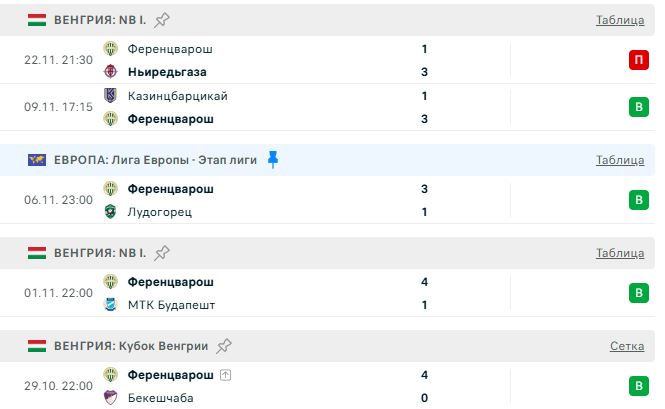The height and width of the screenshot is (409, 665).
Task: Unpin Лига Европы league header
Action: click(272, 159)
